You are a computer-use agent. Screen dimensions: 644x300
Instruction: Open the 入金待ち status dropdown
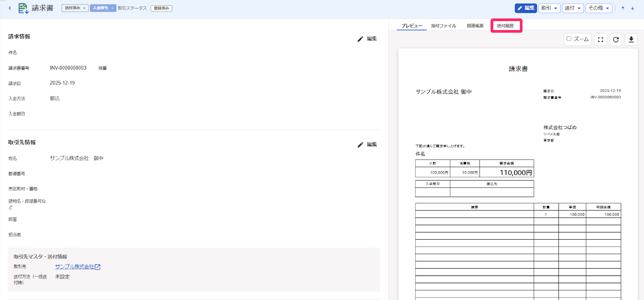[x=103, y=8]
